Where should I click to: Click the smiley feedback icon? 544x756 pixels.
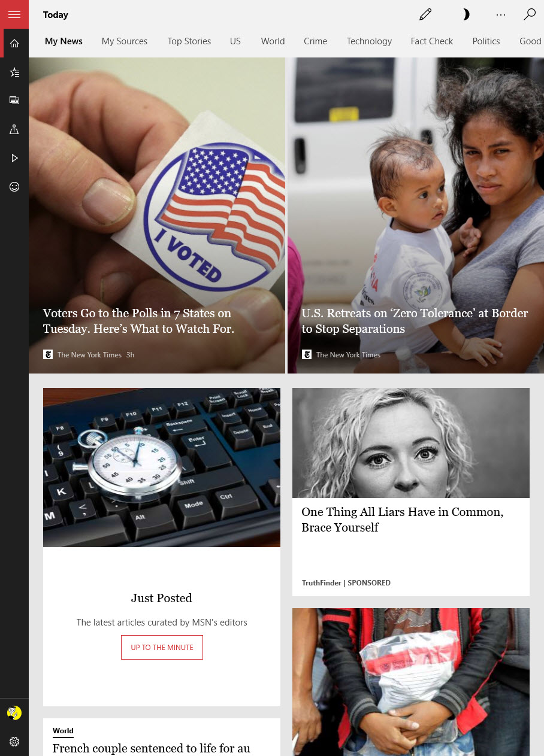coord(14,187)
